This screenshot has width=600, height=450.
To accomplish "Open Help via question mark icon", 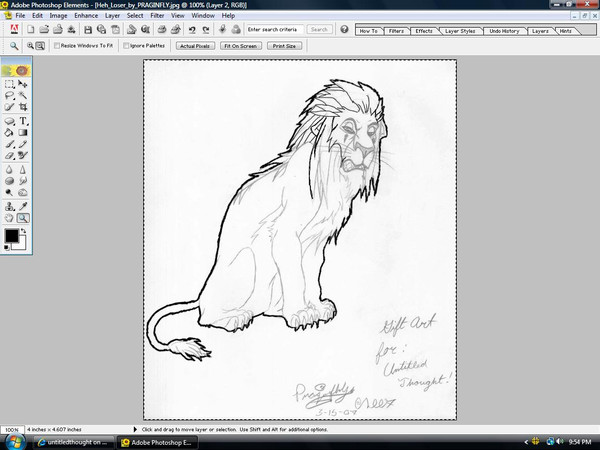I will coord(344,29).
